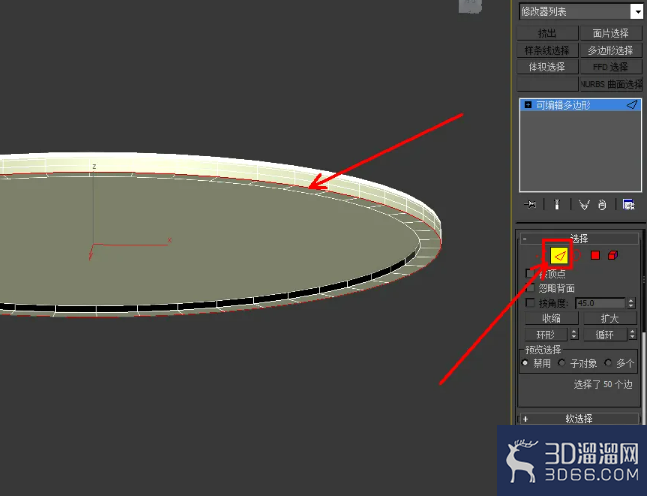Click the Pin Stack icon

point(530,204)
